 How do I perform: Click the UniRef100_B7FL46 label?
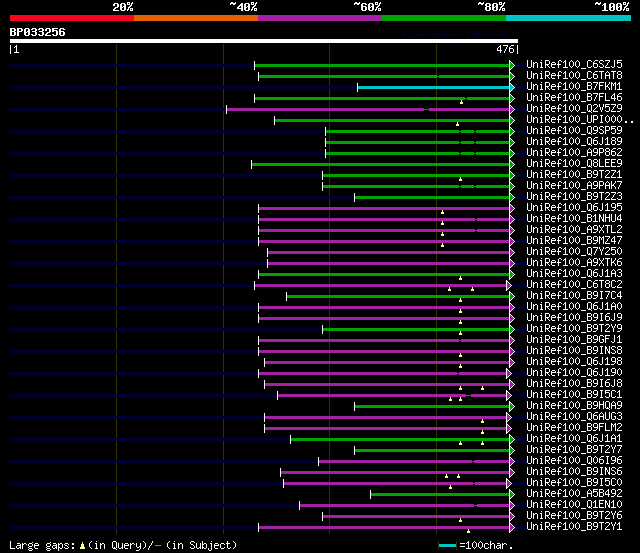pyautogui.click(x=574, y=98)
